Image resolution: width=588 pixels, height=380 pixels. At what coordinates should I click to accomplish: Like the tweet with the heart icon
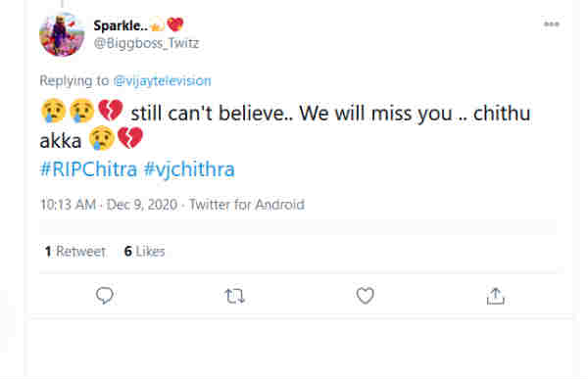pos(365,296)
